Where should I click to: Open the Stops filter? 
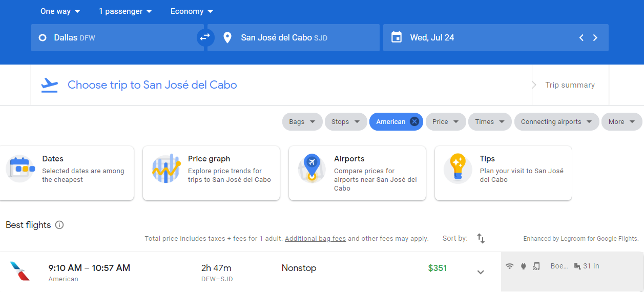(x=345, y=121)
